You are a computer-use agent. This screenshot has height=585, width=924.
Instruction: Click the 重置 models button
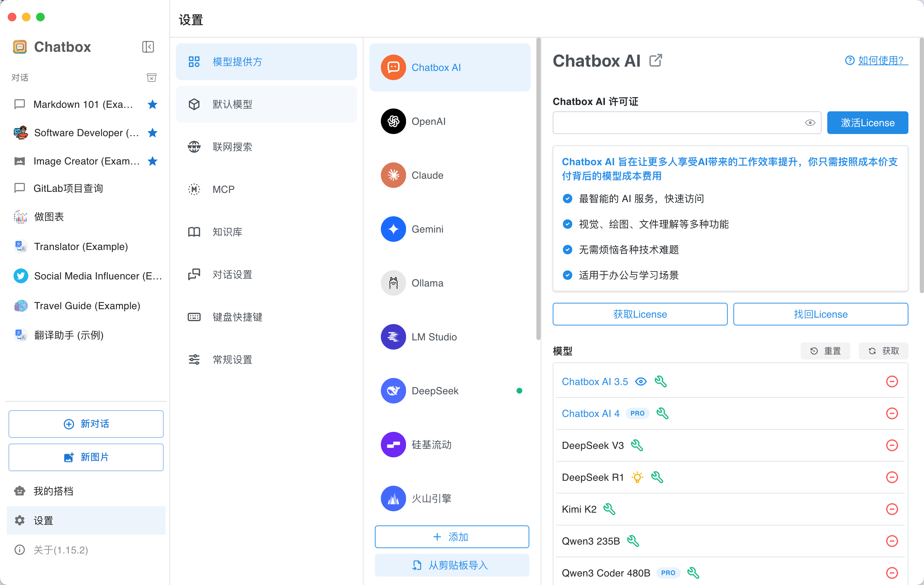click(825, 351)
